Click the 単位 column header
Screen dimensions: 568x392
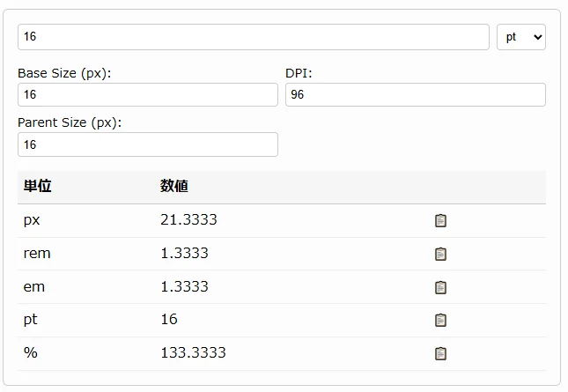pyautogui.click(x=38, y=186)
